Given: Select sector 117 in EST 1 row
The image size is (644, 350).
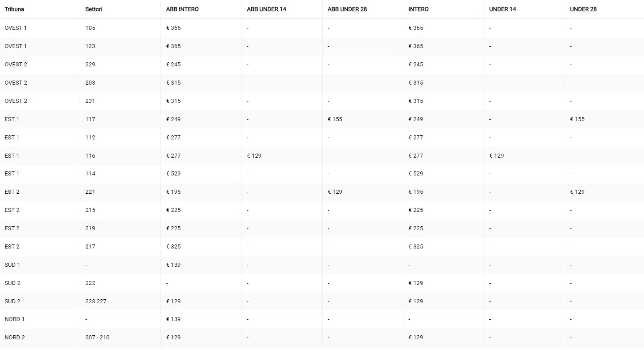Looking at the screenshot, I should coord(90,119).
